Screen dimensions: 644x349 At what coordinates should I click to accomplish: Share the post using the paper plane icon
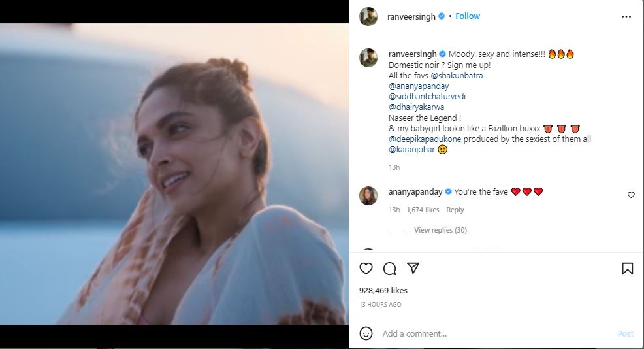pos(413,269)
